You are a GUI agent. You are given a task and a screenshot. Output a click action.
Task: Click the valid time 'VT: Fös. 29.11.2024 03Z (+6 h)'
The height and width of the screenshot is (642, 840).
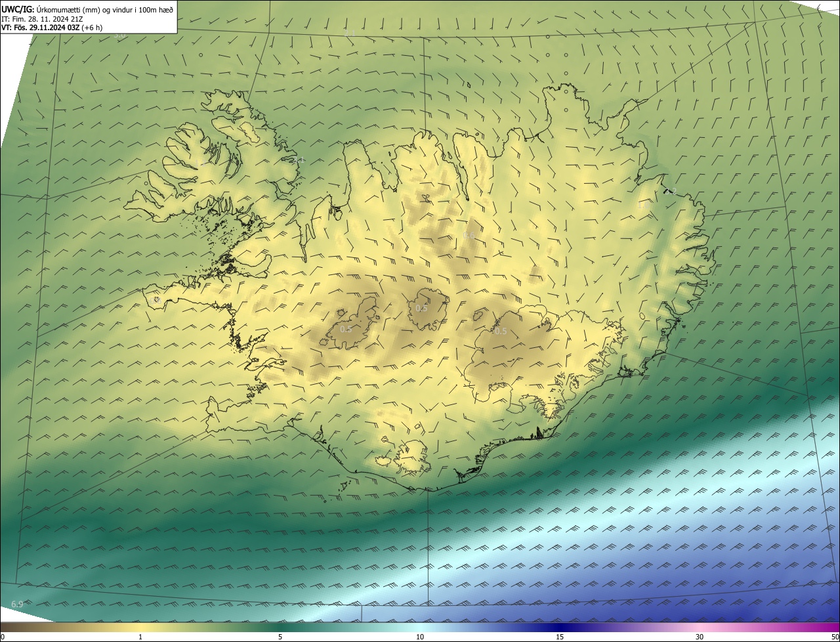(52, 28)
